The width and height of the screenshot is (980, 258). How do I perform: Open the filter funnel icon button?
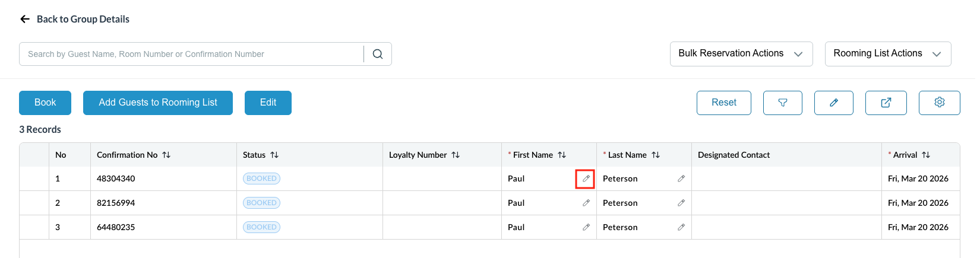(782, 103)
